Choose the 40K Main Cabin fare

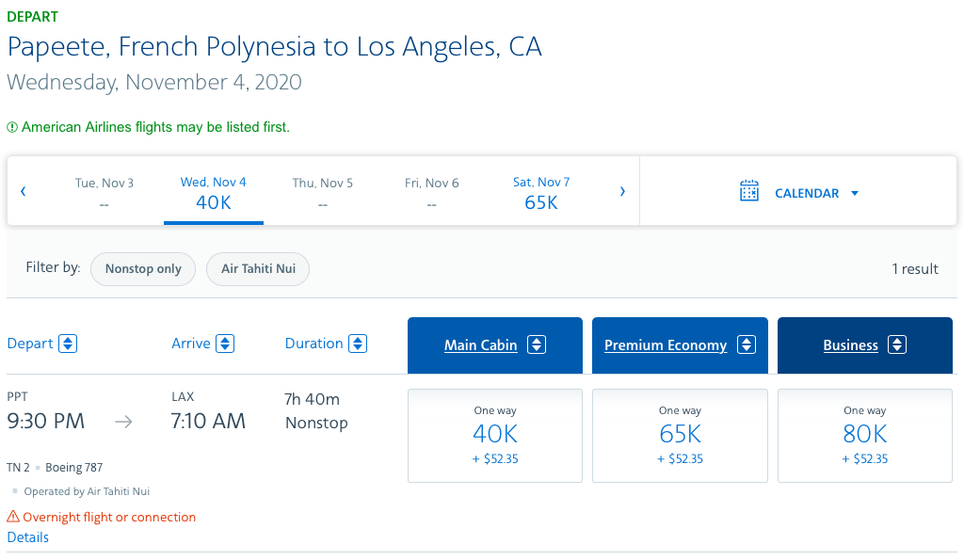point(495,435)
